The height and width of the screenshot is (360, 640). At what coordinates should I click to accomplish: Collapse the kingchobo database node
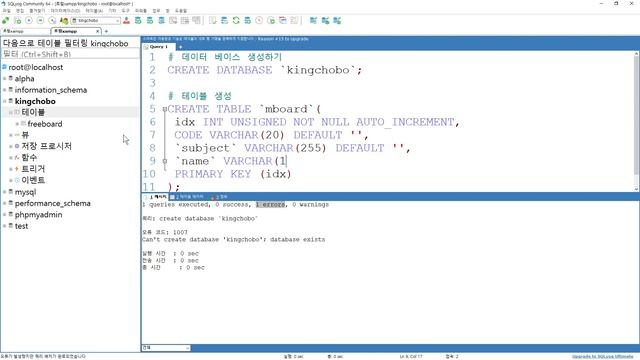(4, 101)
